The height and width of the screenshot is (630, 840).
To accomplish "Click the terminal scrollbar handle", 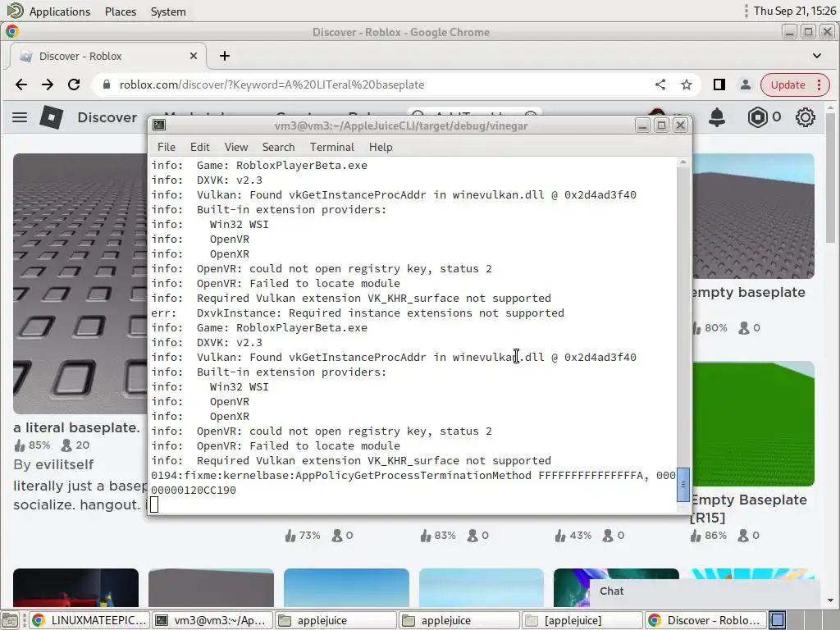I will [x=683, y=485].
